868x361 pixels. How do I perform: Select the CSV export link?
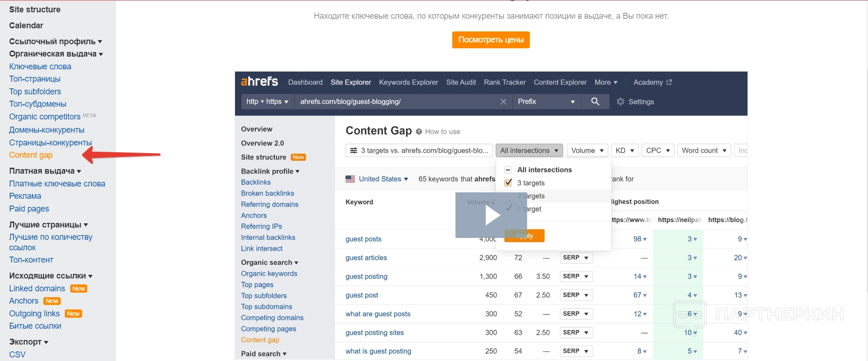(x=17, y=355)
